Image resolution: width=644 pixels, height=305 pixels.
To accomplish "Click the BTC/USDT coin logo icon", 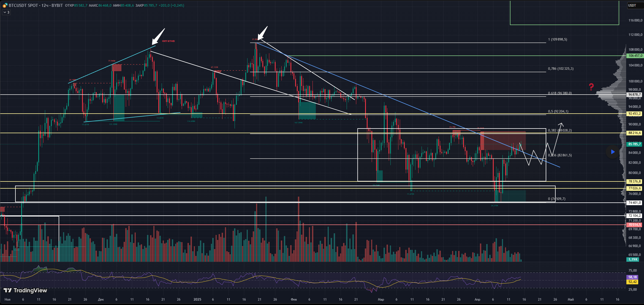I will coord(5,5).
